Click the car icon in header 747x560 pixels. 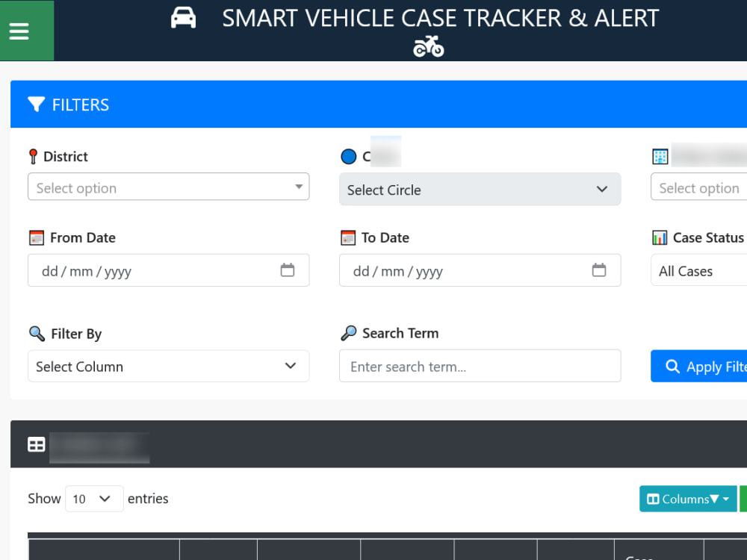tap(184, 18)
